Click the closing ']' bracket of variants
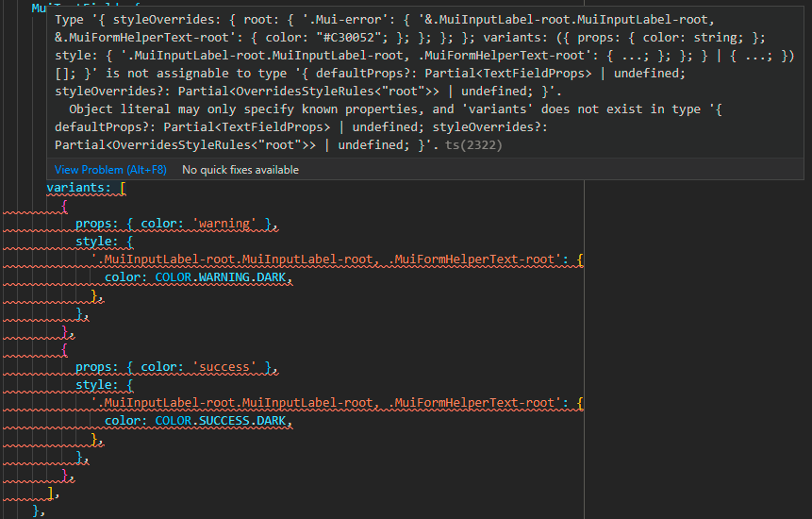The width and height of the screenshot is (812, 519). (50, 493)
